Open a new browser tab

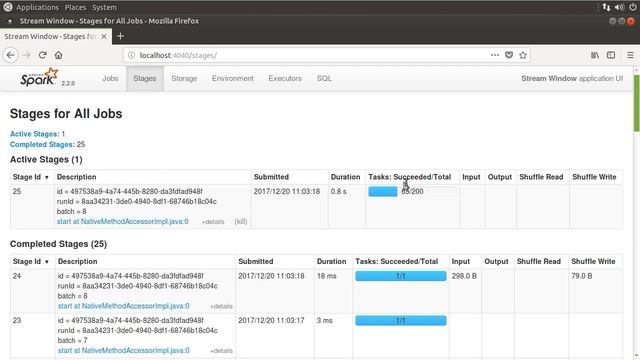[120, 36]
